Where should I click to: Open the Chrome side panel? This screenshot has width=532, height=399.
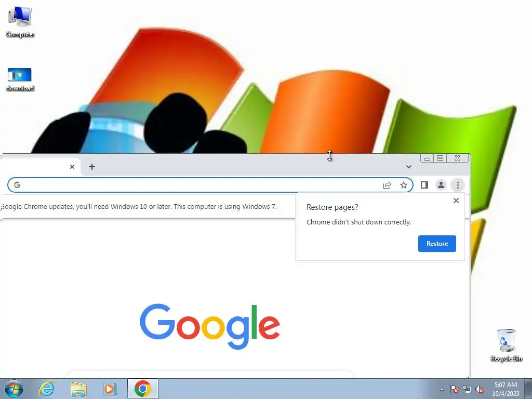point(424,185)
